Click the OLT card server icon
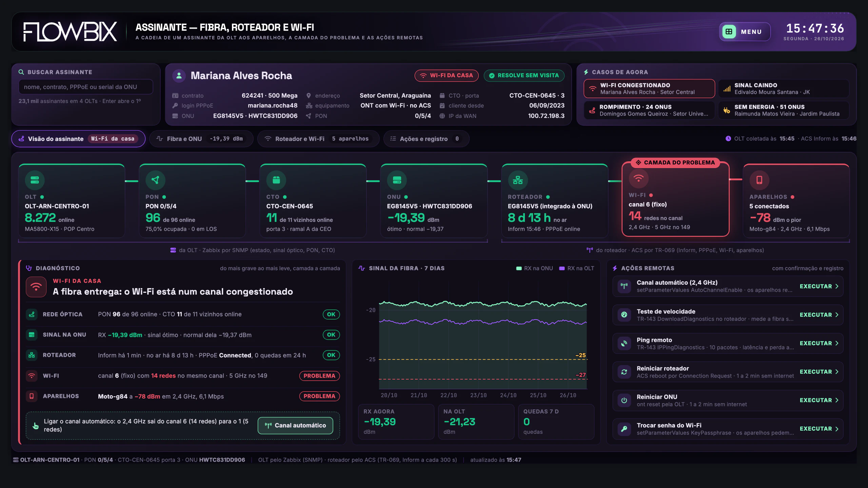Screen dimensions: 868x488 (x=35, y=180)
